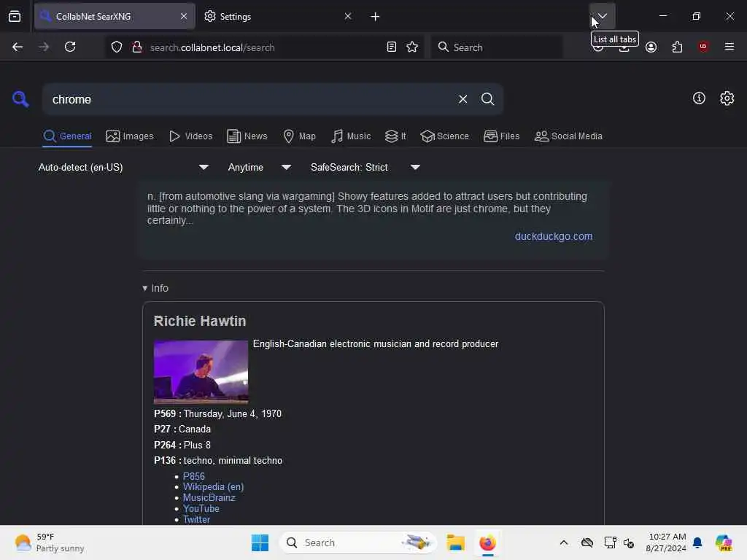The width and height of the screenshot is (747, 560).
Task: Open the Auto-detect (en-US) language dropdown
Action: pyautogui.click(x=123, y=167)
